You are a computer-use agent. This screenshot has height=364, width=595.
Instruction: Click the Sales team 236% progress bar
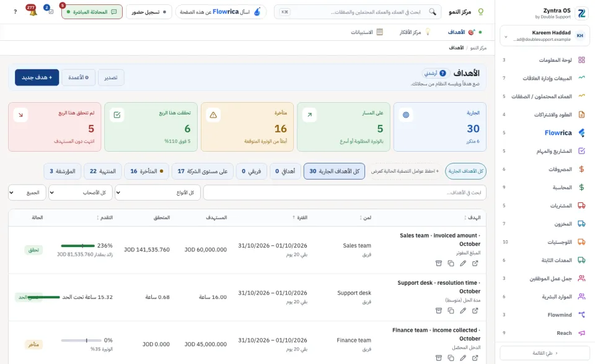pyautogui.click(x=77, y=246)
